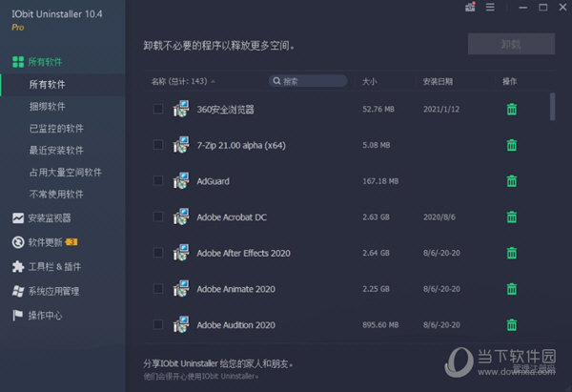Click the program list vertical scrollbar
The image size is (572, 392).
553,107
